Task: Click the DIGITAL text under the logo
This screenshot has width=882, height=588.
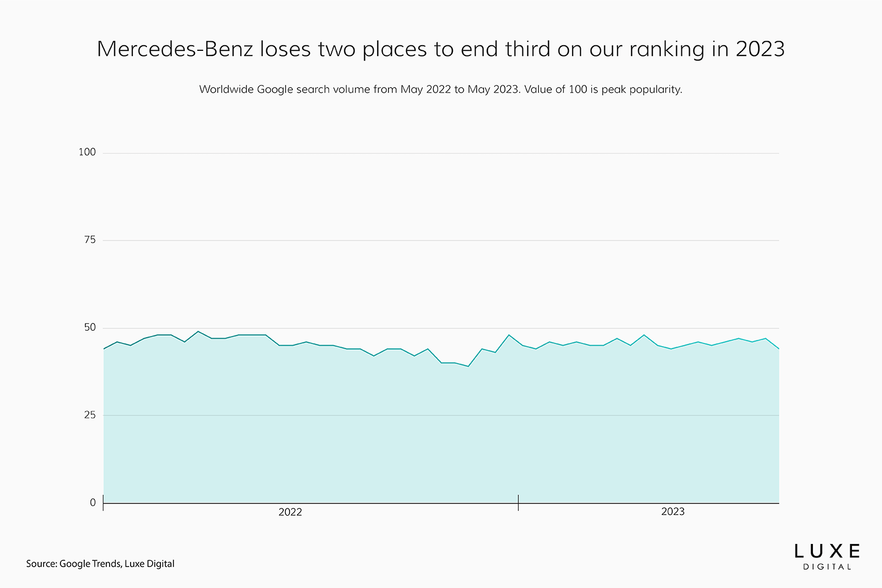Action: (x=827, y=567)
